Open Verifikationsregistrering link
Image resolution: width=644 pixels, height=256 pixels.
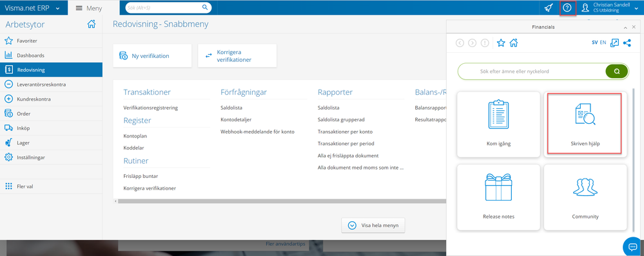pyautogui.click(x=151, y=108)
